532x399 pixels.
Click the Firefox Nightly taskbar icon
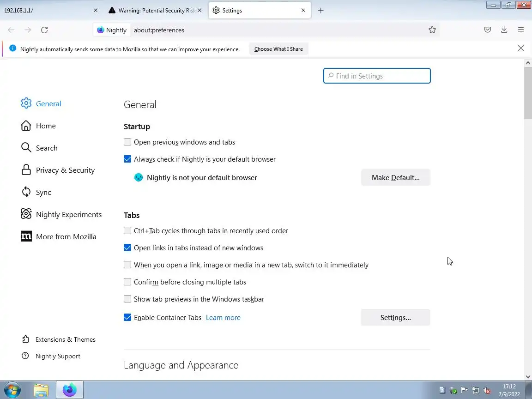click(x=70, y=390)
